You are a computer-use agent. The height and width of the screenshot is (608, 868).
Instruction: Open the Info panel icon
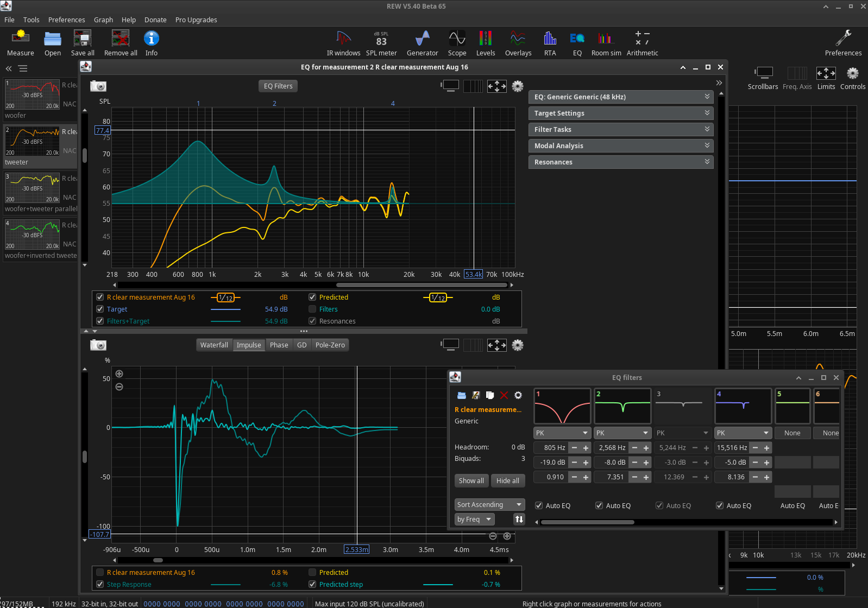[152, 42]
